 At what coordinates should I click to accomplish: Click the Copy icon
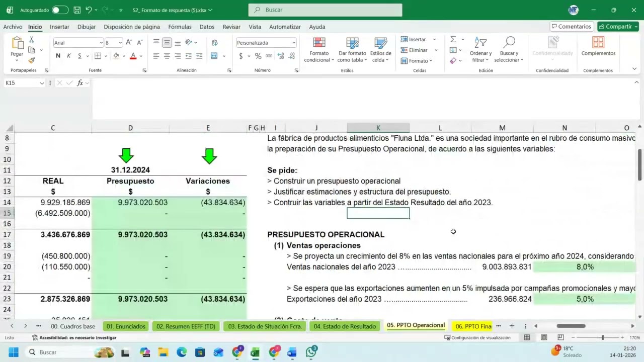31,50
